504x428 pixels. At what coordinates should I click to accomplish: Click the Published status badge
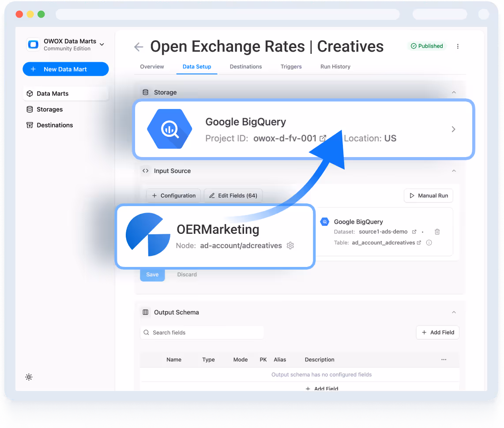427,46
